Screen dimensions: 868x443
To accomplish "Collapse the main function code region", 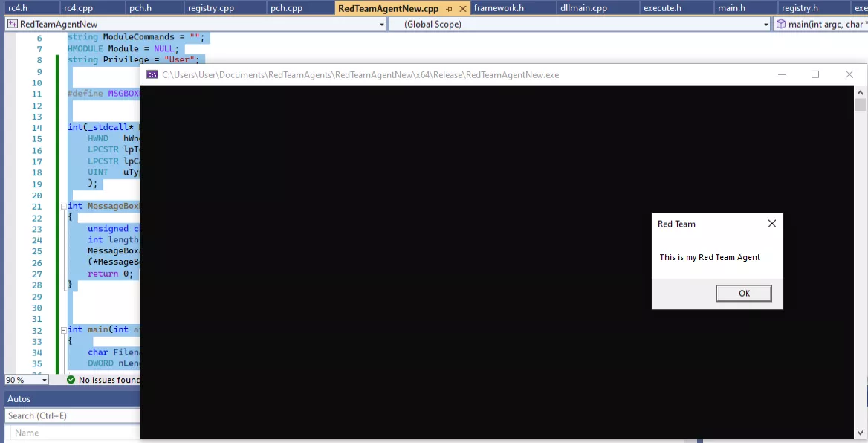I will coord(62,329).
